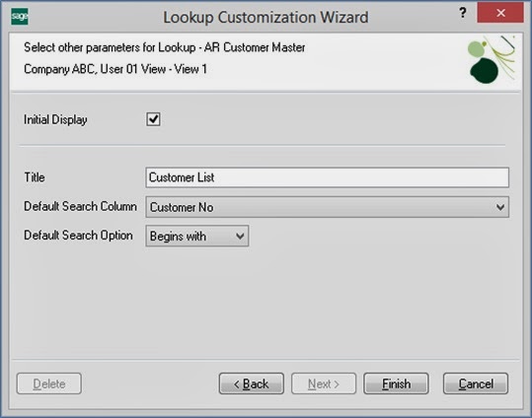This screenshot has height=418, width=532.
Task: Click the arrow beside Begins with
Action: (240, 236)
